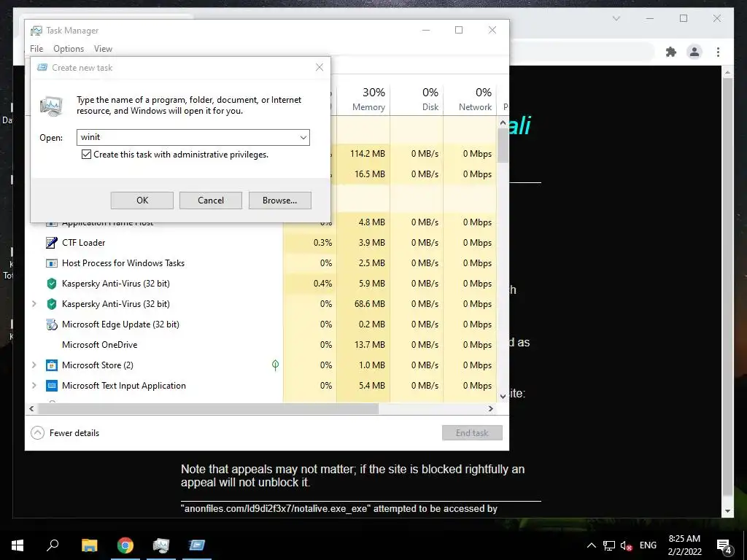
Task: Click Fewer details label
Action: tap(74, 433)
